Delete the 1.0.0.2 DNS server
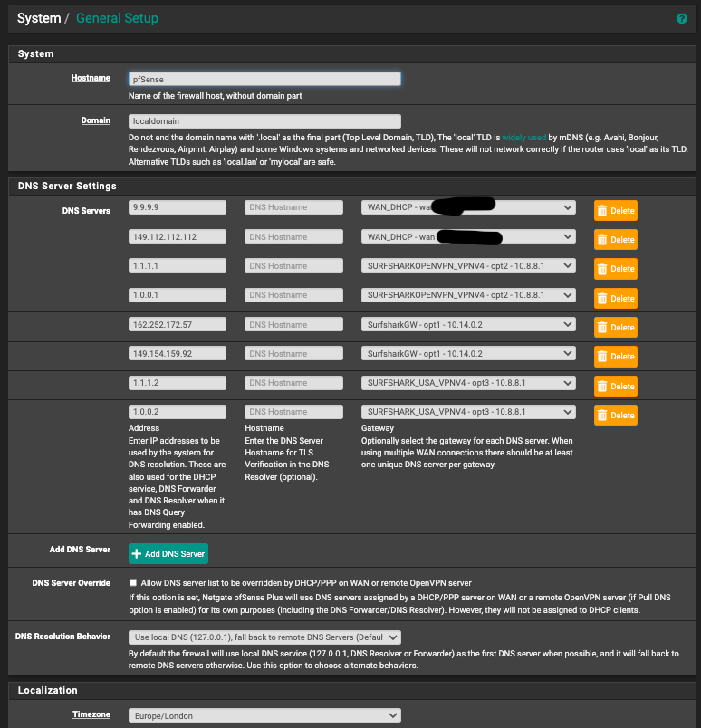 click(x=616, y=415)
